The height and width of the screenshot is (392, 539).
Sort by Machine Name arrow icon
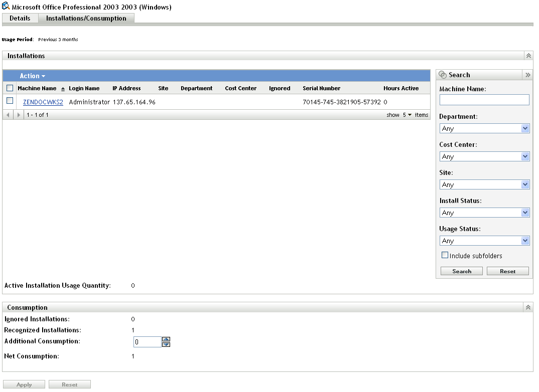pyautogui.click(x=63, y=89)
